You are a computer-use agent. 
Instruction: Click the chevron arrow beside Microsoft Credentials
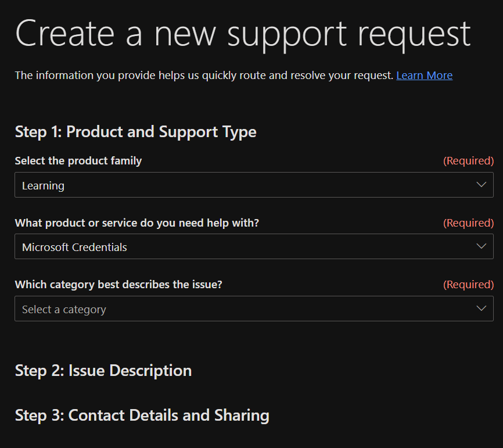[x=481, y=246]
